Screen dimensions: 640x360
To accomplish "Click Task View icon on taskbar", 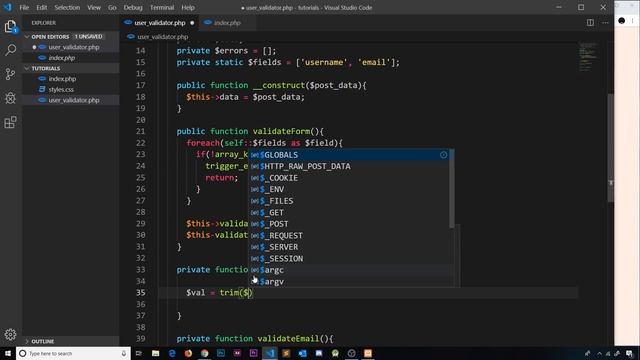I will click(x=139, y=353).
